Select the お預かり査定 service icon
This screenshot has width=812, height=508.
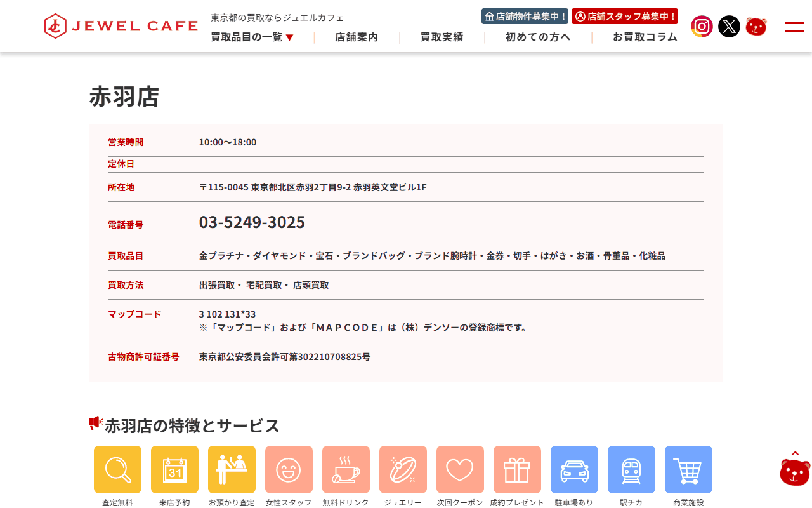[232, 470]
